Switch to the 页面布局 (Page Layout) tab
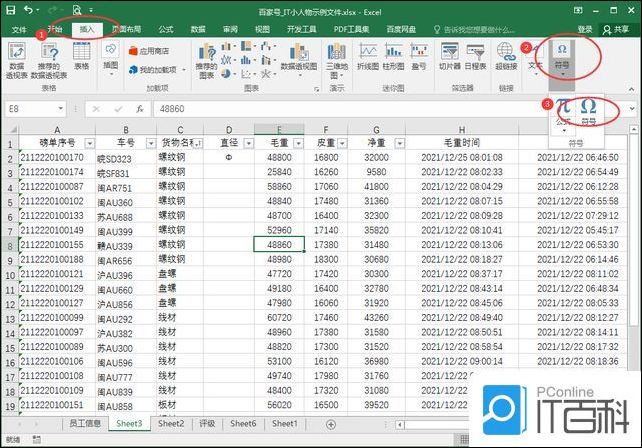 point(126,29)
